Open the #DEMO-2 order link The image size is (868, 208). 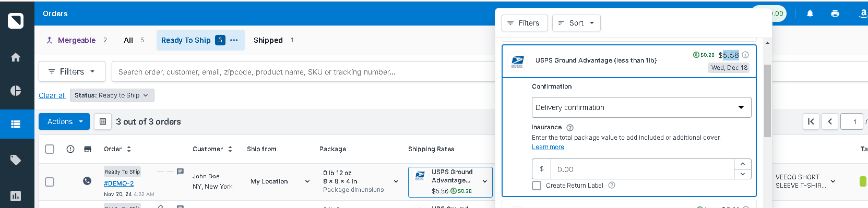[118, 183]
